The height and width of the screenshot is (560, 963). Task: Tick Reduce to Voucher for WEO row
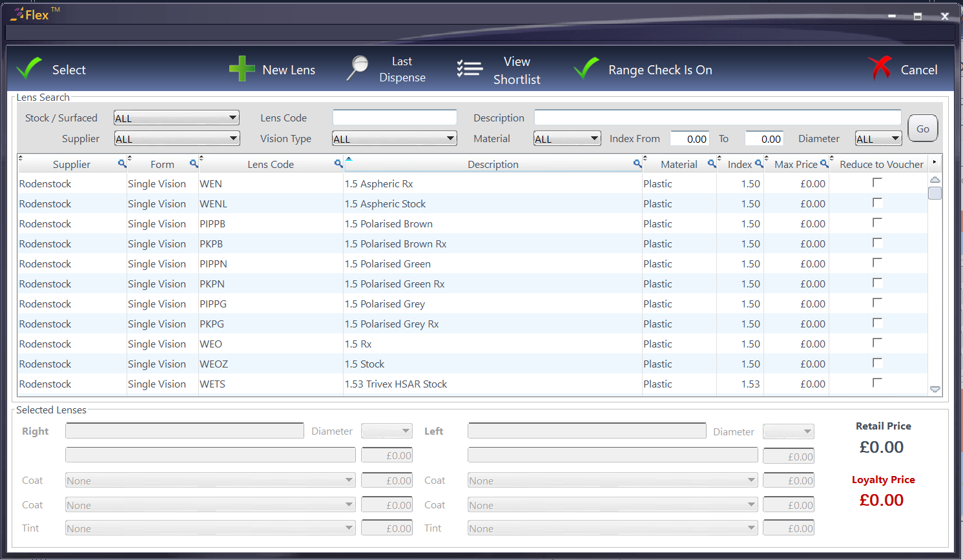point(877,343)
